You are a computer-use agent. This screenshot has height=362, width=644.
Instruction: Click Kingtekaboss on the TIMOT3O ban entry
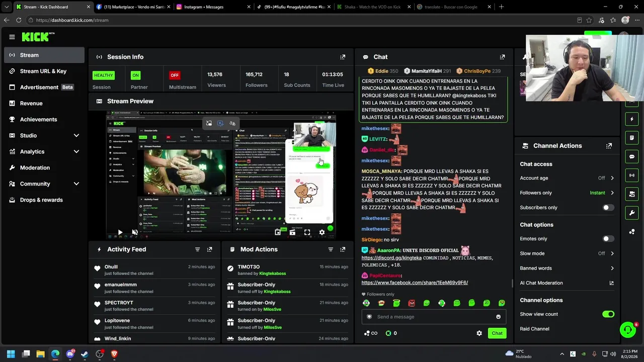[273, 274]
